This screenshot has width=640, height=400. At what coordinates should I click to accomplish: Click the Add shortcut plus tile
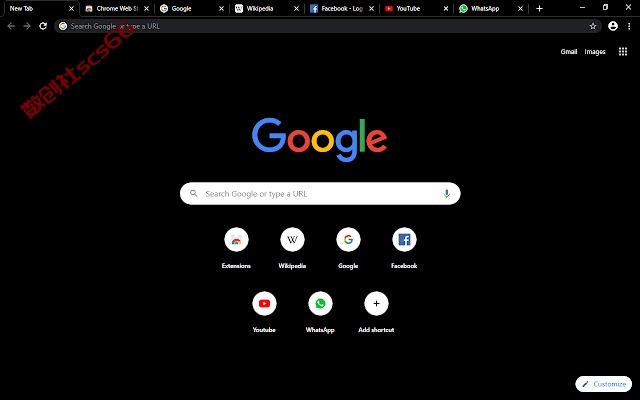376,304
